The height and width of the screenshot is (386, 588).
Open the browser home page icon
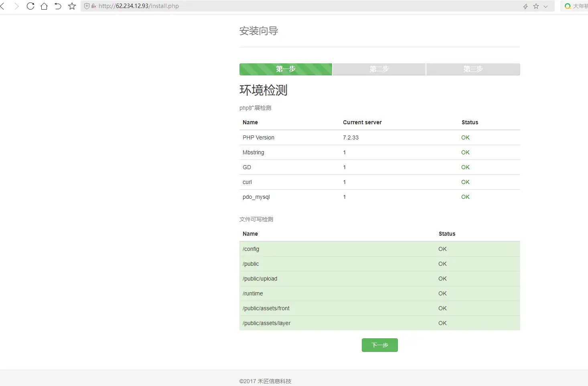tap(44, 6)
